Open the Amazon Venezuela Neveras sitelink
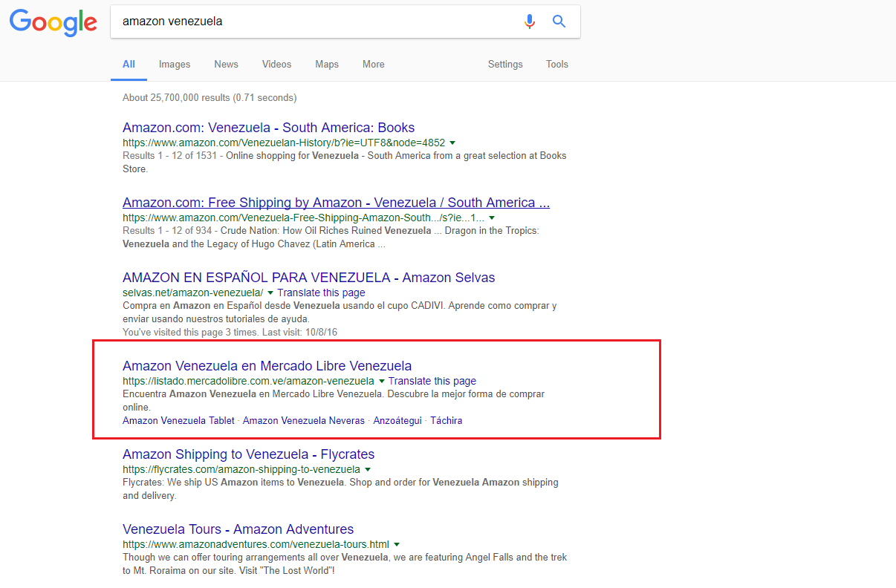The width and height of the screenshot is (896, 588). pos(304,420)
